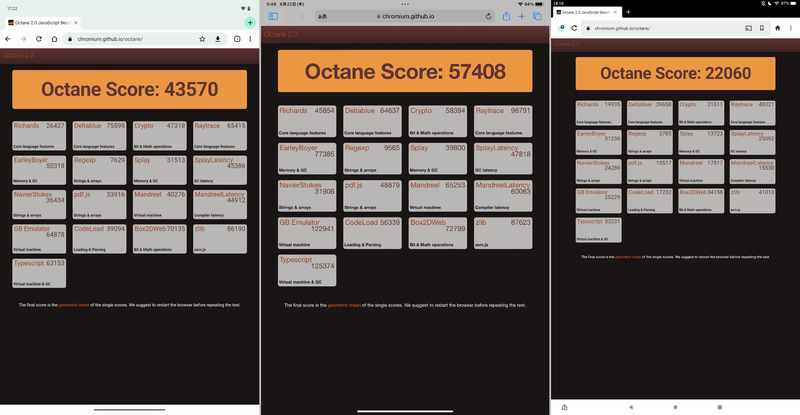Viewport: 800px width, 415px height.
Task: Bookmark page in right browser address bar
Action: (762, 28)
